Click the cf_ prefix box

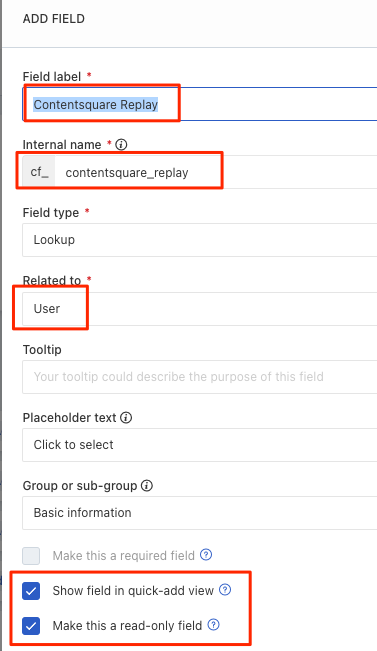(x=39, y=172)
